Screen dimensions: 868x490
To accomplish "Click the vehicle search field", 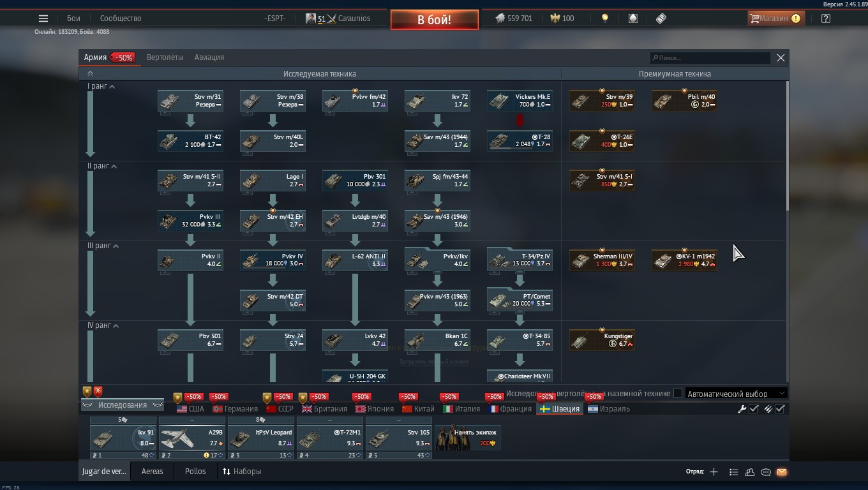I will [x=710, y=57].
